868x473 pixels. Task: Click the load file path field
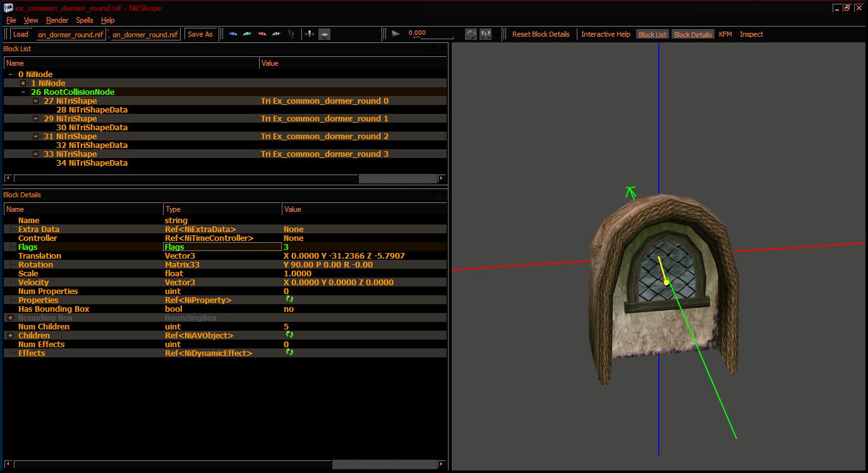(70, 34)
